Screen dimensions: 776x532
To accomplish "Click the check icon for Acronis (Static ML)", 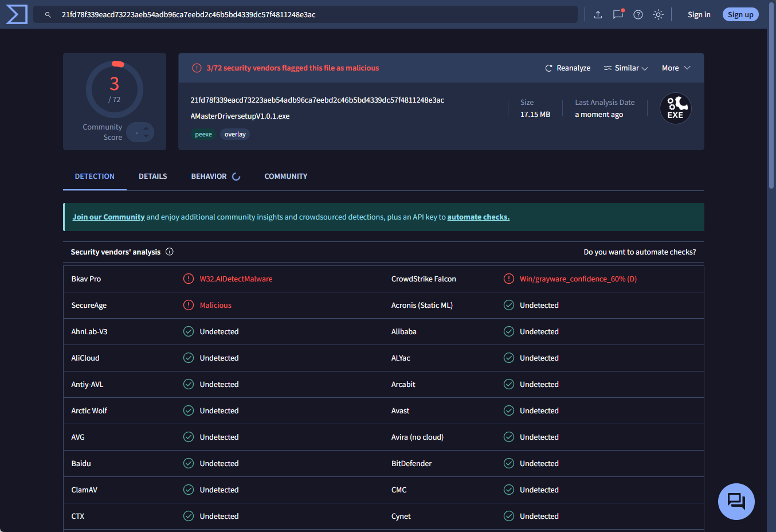I will (509, 305).
